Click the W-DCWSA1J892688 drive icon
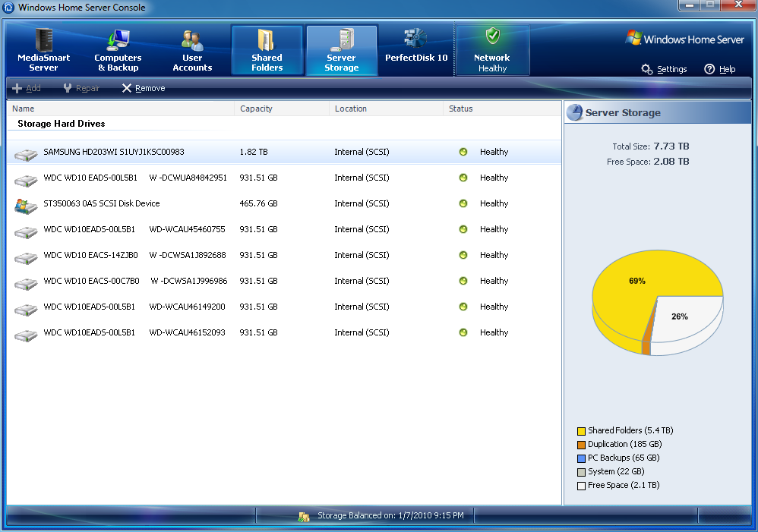 pyautogui.click(x=26, y=257)
